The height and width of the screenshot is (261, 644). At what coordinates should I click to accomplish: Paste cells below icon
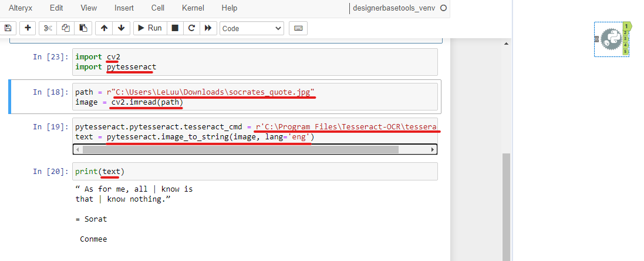point(83,28)
